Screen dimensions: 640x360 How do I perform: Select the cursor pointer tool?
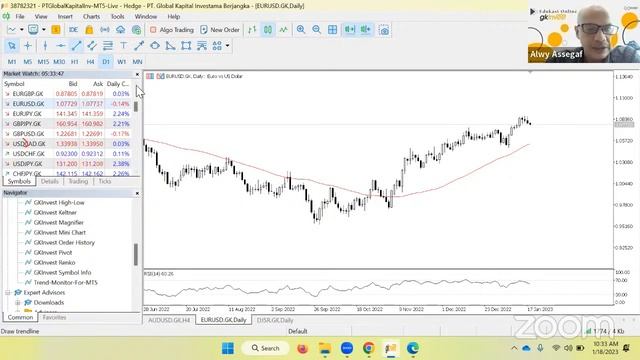click(12, 46)
